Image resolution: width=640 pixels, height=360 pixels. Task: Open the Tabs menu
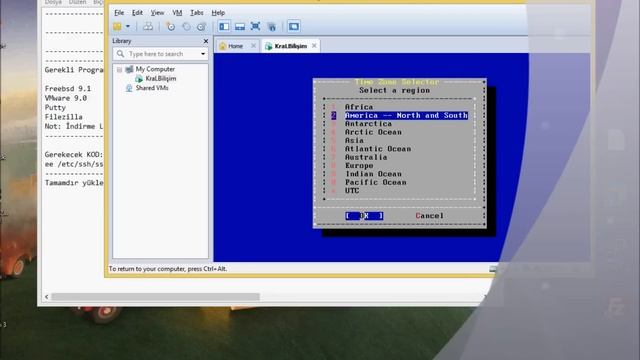(197, 13)
